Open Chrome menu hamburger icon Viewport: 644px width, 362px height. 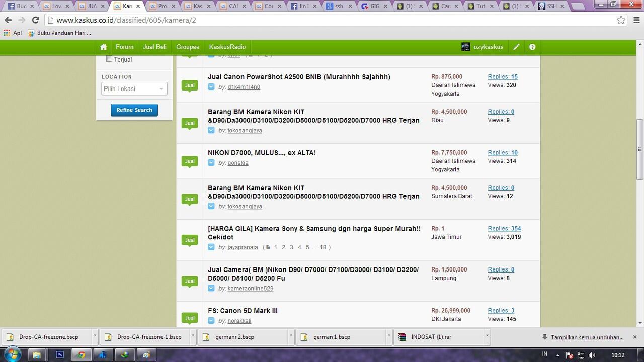[x=635, y=20]
